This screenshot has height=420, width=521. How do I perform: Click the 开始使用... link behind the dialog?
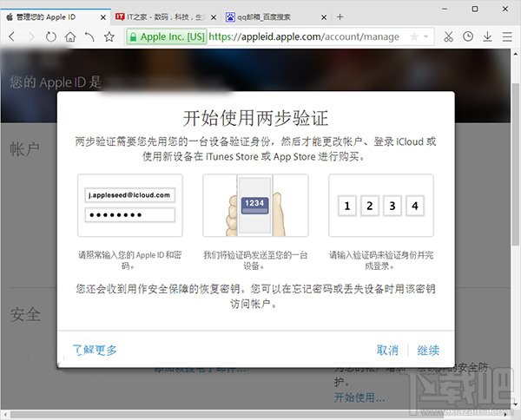pos(359,397)
